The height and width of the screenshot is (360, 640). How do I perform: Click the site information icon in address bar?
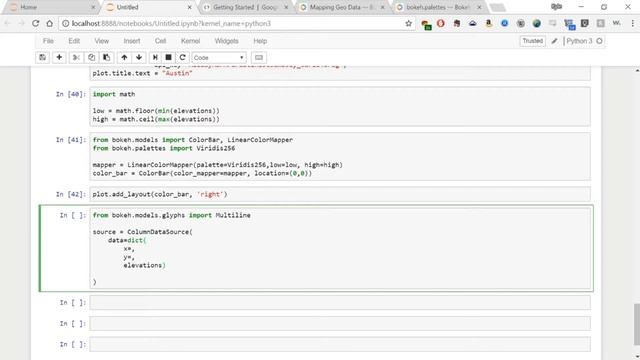[x=65, y=24]
